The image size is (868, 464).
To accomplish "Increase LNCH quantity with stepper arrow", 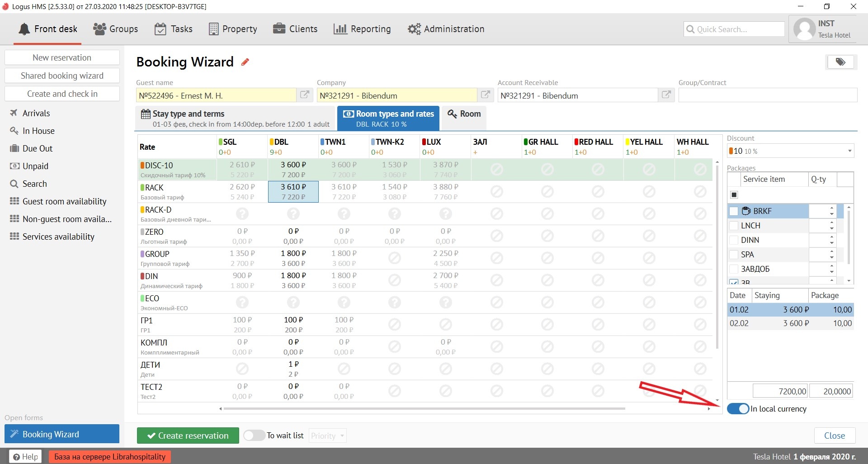I will 832,223.
